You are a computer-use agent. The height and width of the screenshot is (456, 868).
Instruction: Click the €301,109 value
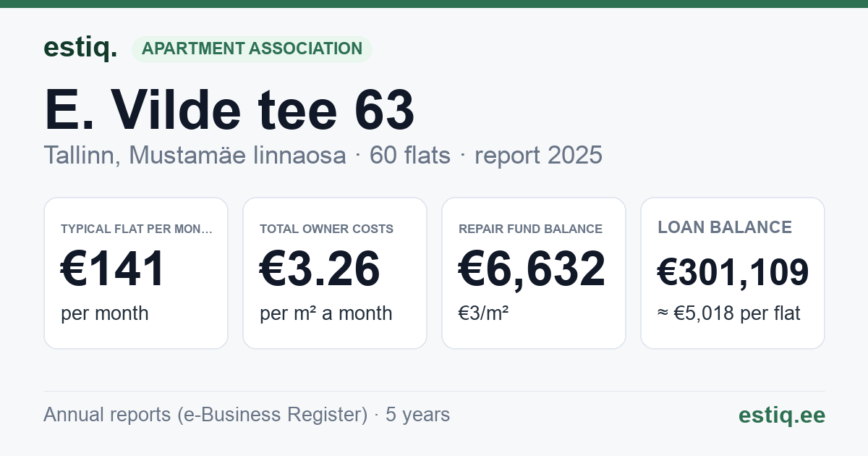coord(733,272)
